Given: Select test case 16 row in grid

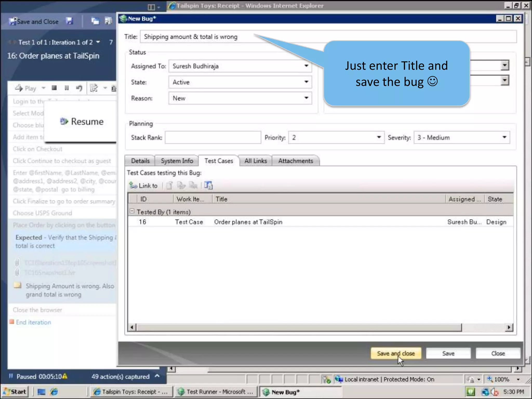Looking at the screenshot, I should [x=248, y=222].
